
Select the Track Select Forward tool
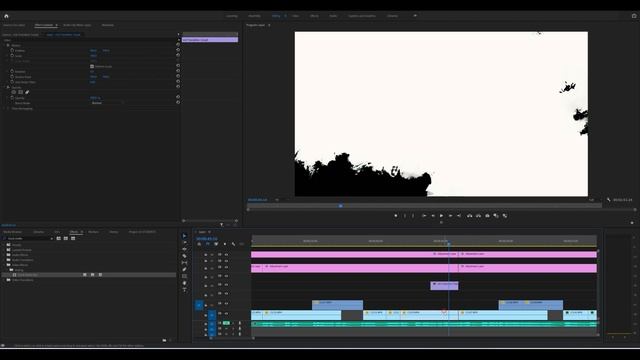point(184,242)
